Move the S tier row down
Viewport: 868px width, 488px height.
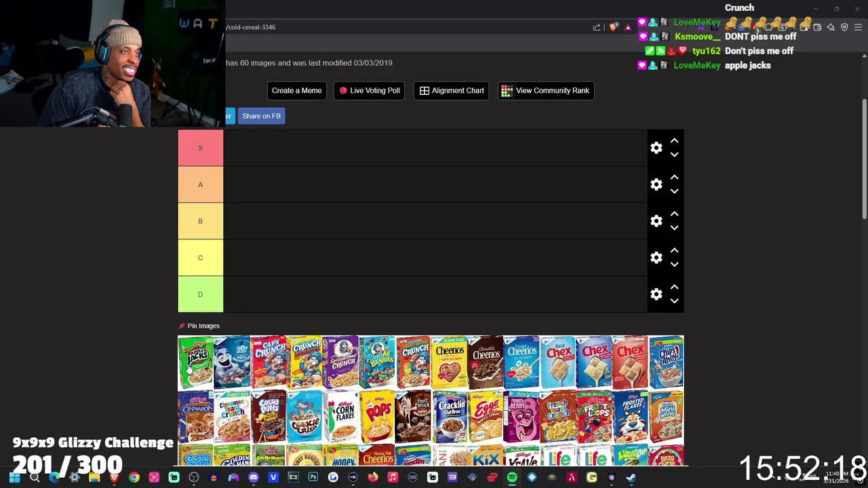click(x=674, y=155)
